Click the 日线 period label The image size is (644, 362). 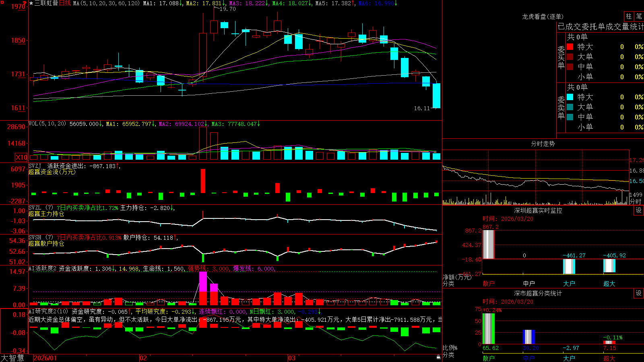tap(65, 3)
